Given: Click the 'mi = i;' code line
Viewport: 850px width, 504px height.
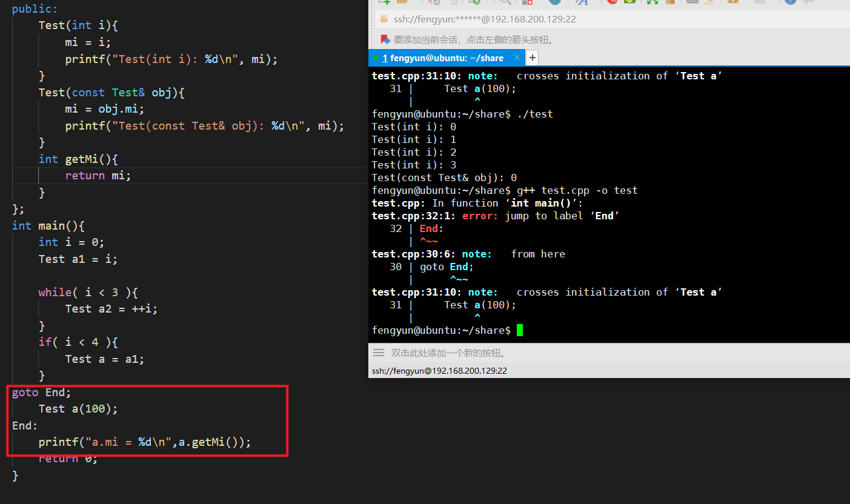Looking at the screenshot, I should tap(88, 42).
